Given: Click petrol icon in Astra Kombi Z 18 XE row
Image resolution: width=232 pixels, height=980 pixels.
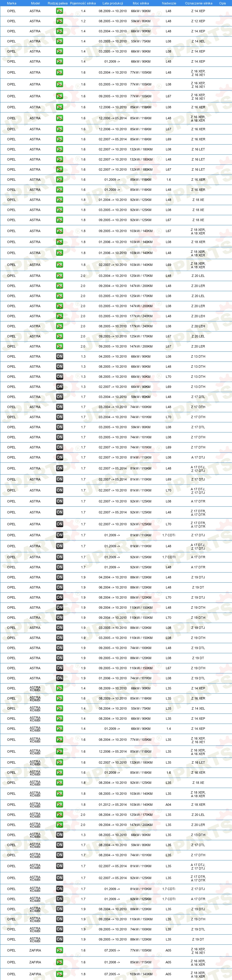Looking at the screenshot, I should [x=59, y=783].
